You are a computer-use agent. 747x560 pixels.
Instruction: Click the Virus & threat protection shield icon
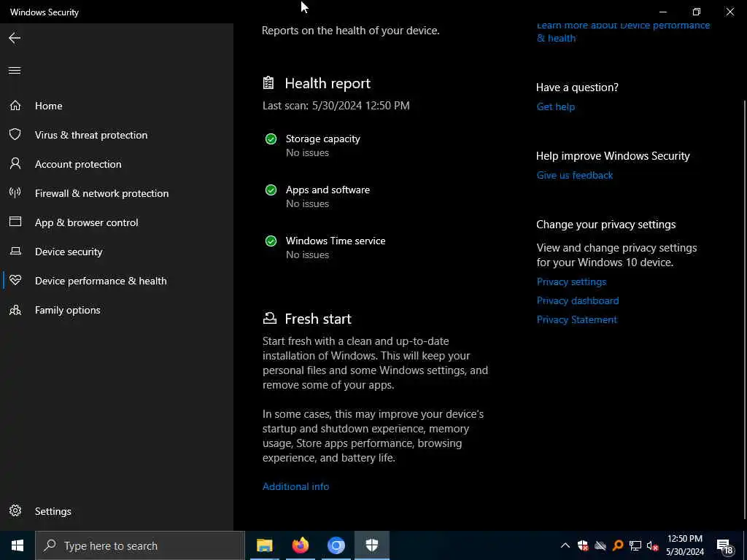[x=15, y=135]
